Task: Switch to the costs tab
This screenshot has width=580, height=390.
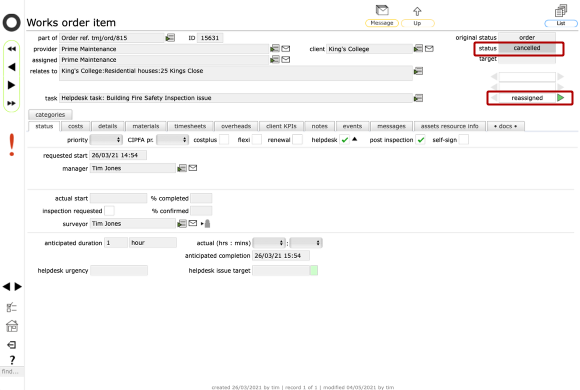Action: (x=75, y=126)
